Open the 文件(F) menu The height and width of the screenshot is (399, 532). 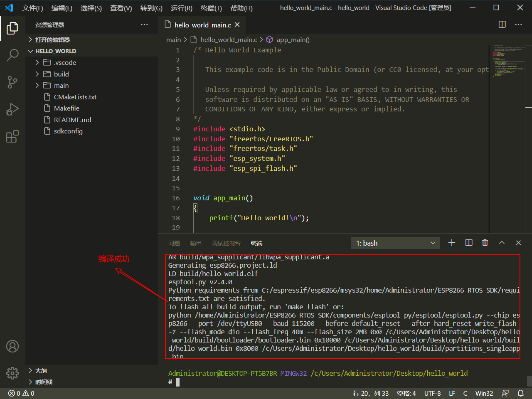pos(32,8)
